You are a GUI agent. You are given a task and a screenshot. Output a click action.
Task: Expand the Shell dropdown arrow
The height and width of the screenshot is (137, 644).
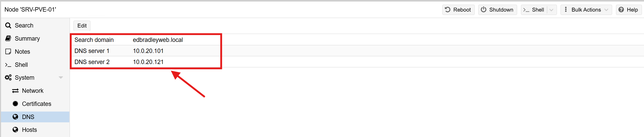point(551,10)
